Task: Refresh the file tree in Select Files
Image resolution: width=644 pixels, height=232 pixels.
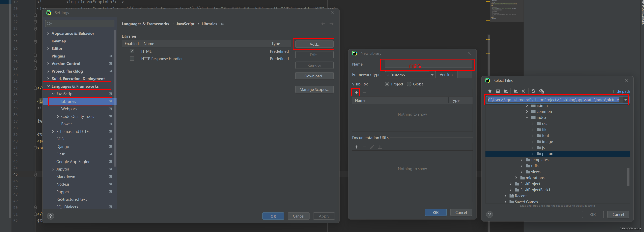Action: [533, 91]
